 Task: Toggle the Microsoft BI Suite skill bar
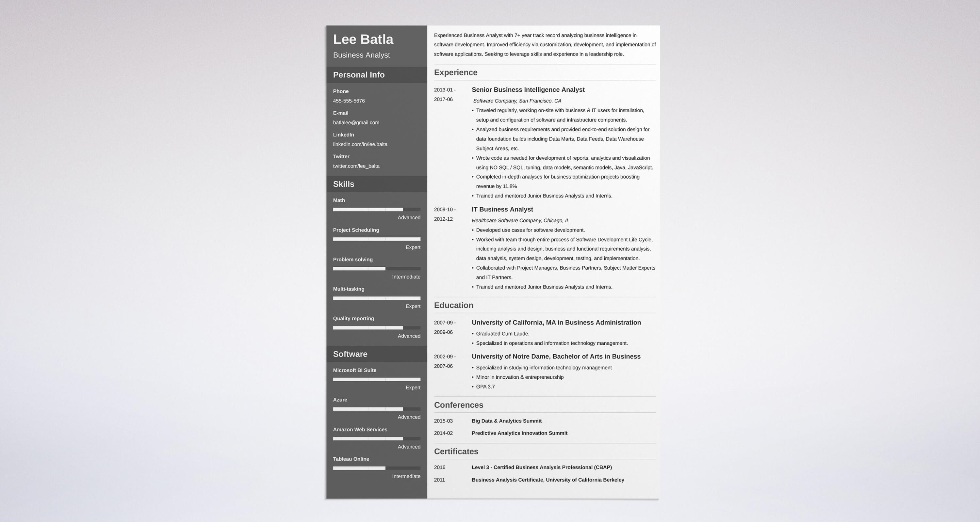376,378
